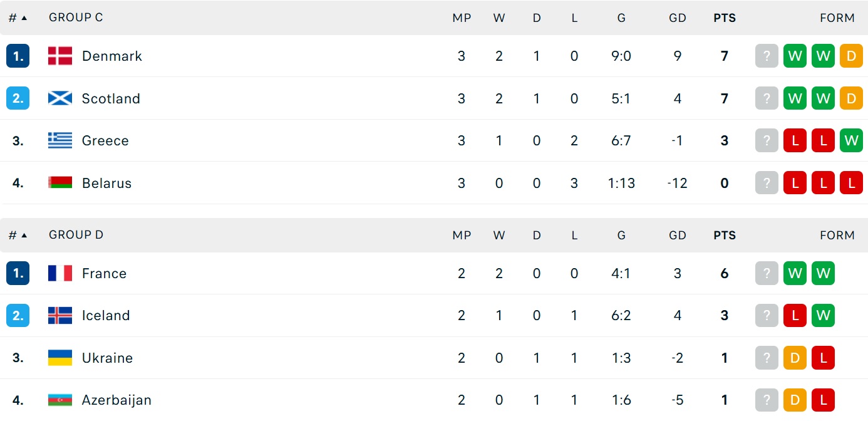Click the Scotland flag icon
The height and width of the screenshot is (421, 868).
(x=60, y=98)
